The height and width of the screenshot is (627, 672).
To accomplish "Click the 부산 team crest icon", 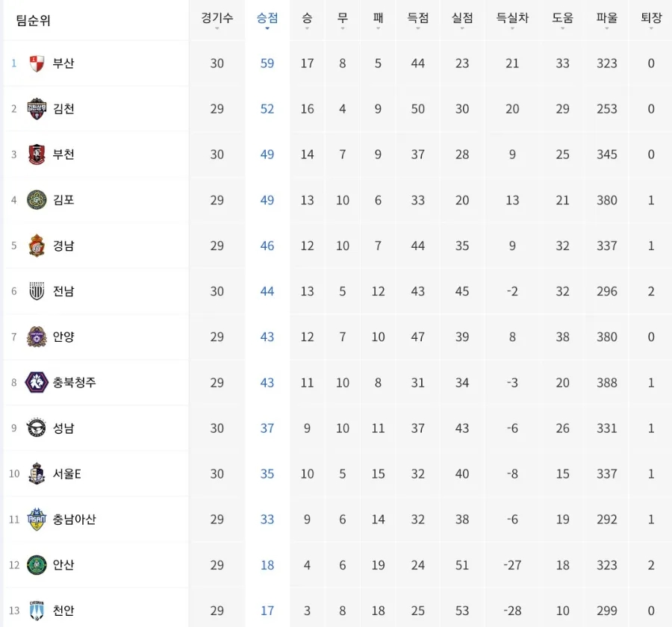I will (37, 63).
